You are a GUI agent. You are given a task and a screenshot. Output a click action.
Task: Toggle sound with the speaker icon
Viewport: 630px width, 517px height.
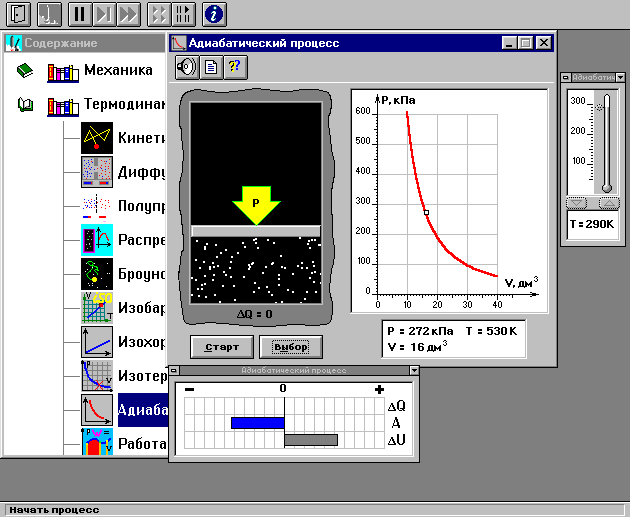pyautogui.click(x=186, y=67)
